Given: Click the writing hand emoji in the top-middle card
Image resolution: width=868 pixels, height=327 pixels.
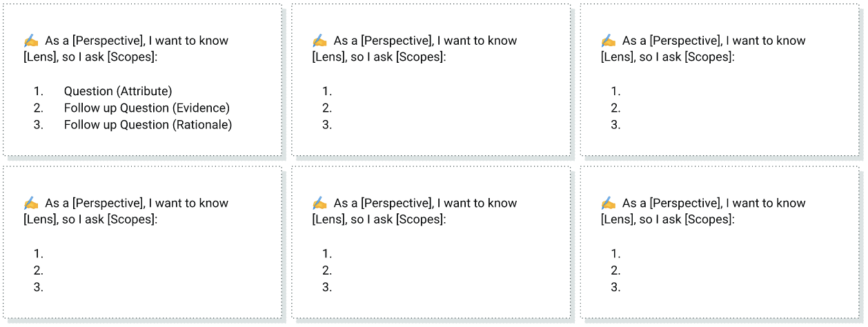Looking at the screenshot, I should 319,41.
